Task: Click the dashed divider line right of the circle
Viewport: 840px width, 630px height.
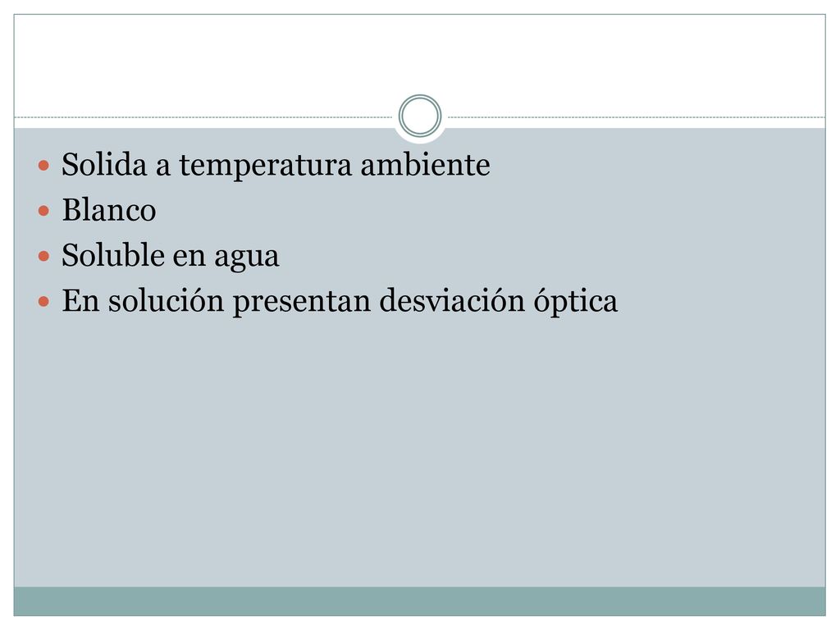Action: [637, 117]
